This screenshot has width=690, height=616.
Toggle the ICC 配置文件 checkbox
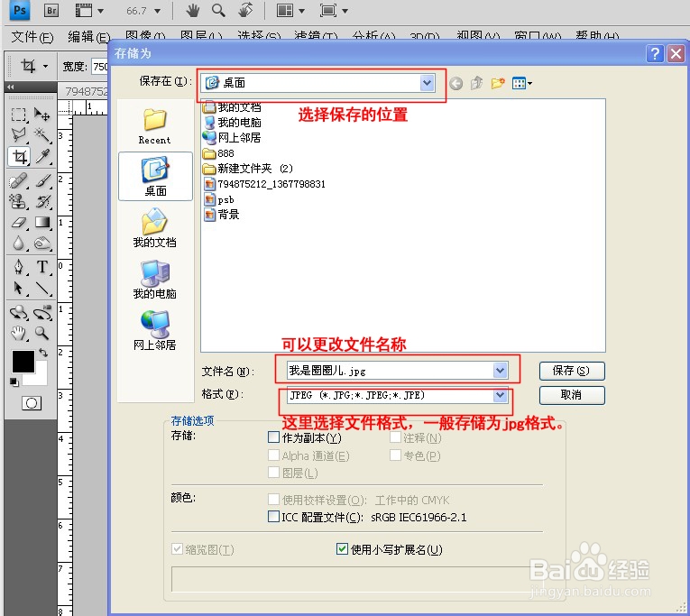click(x=273, y=517)
